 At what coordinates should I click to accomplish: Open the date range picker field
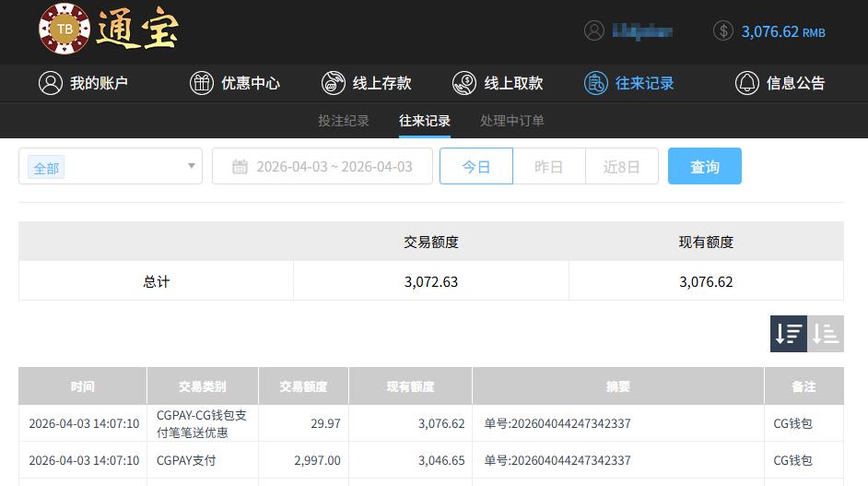(x=323, y=167)
